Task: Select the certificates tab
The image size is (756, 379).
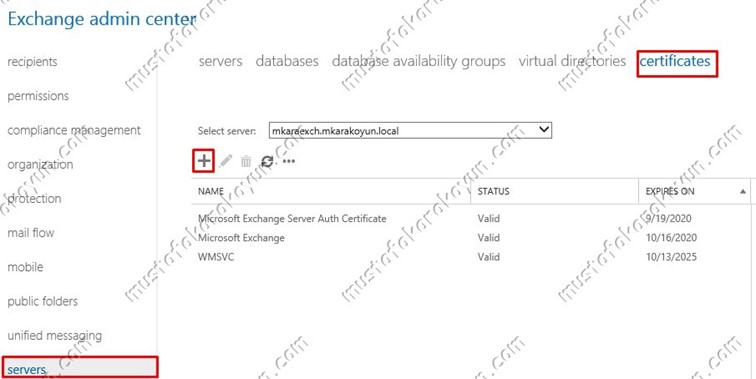Action: click(x=675, y=61)
